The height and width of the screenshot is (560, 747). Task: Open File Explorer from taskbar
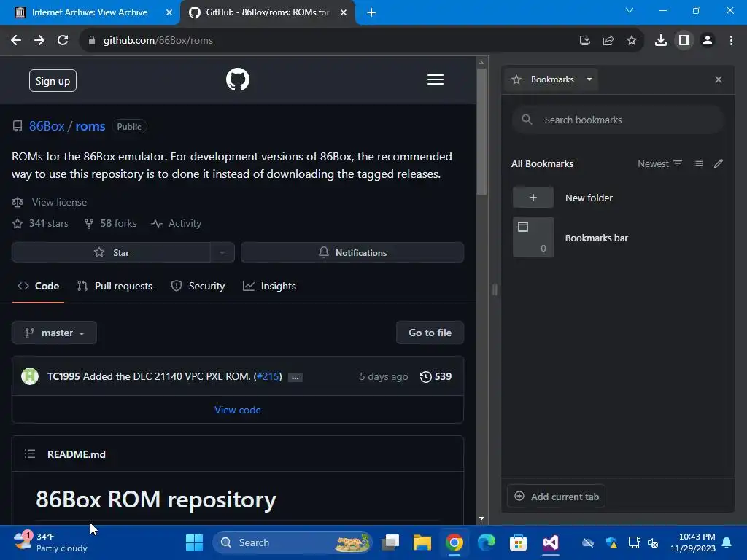coord(422,542)
